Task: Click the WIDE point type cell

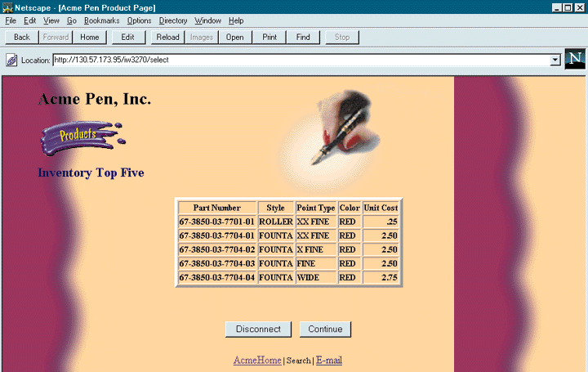Action: pyautogui.click(x=316, y=277)
